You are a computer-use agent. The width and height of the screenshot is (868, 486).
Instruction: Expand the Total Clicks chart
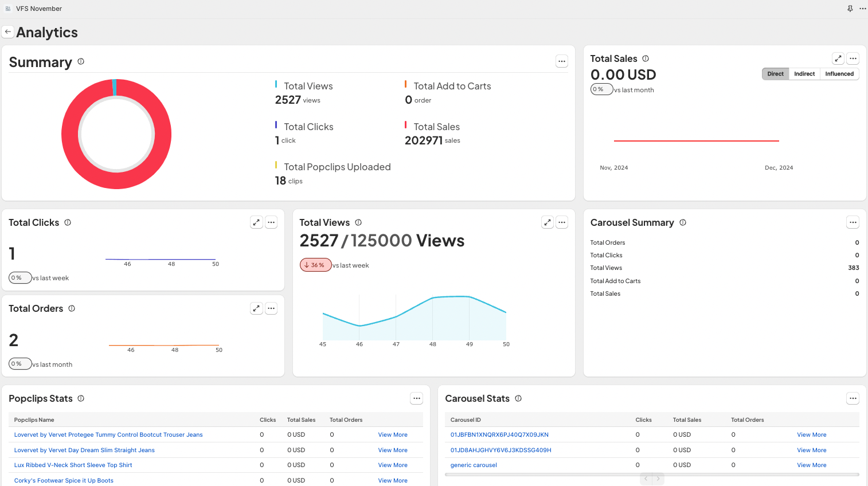point(256,222)
